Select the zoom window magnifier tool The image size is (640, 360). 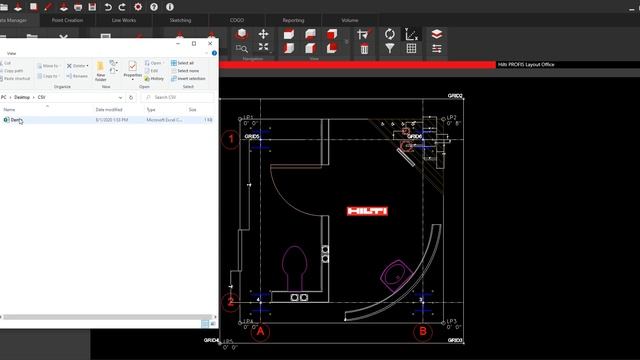pos(242,49)
